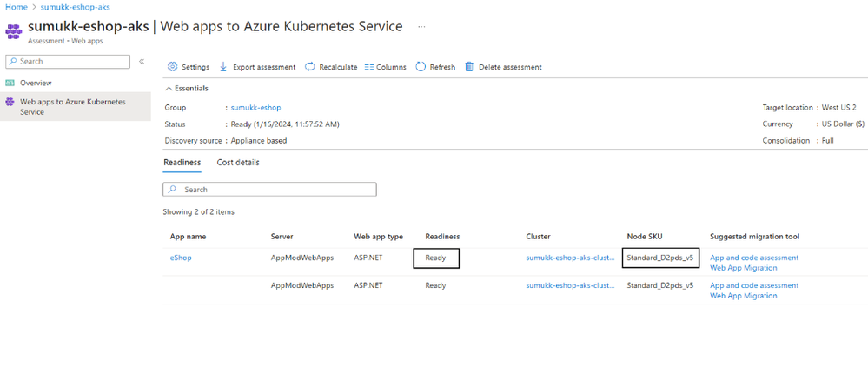
Task: Click Ready status in second row
Action: click(x=435, y=285)
